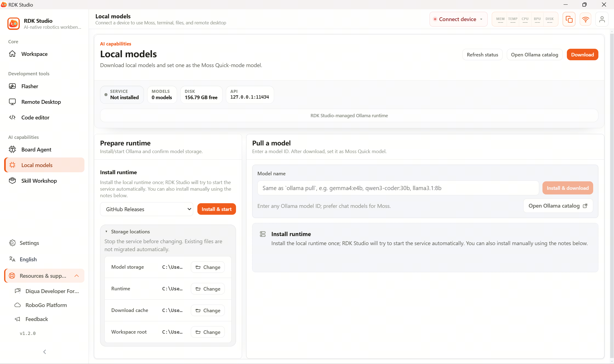The height and width of the screenshot is (364, 614).
Task: Open the Flasher tool icon
Action: point(12,86)
